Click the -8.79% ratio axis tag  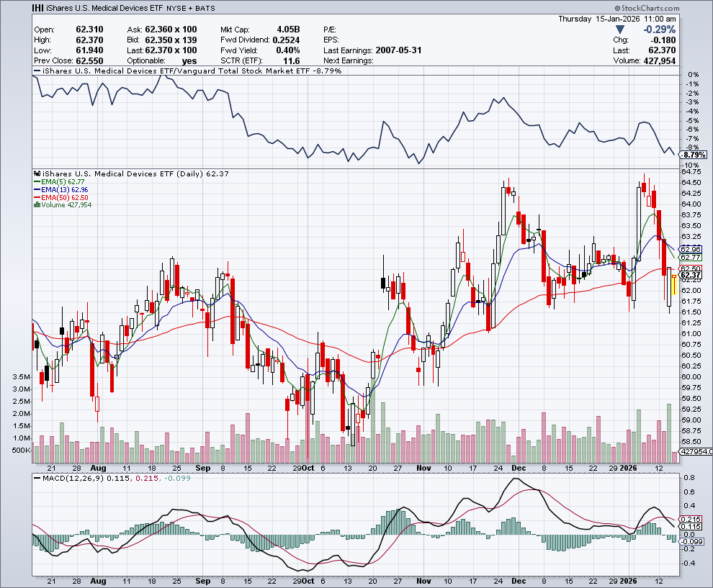pos(694,155)
